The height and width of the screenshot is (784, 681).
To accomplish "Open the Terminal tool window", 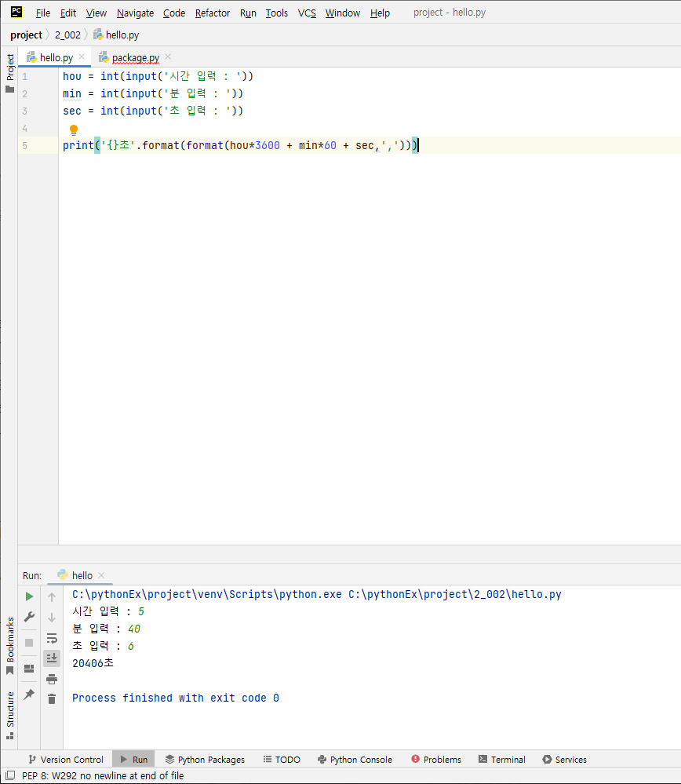I will (x=502, y=760).
